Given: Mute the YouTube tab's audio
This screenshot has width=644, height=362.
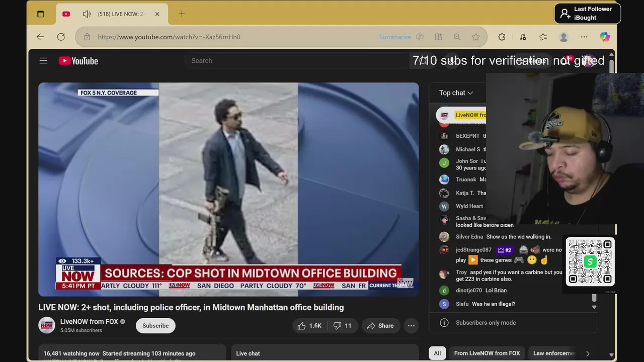Looking at the screenshot, I should 87,14.
